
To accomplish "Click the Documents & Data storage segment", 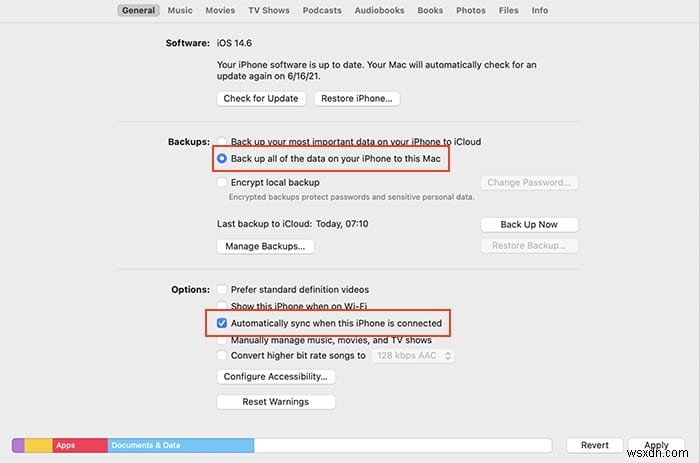I will tap(180, 445).
